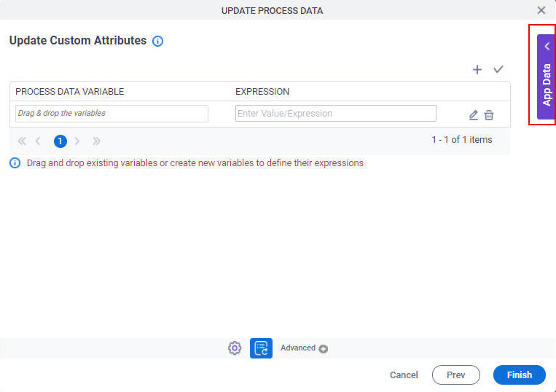Open the gear settings icon in footer
This screenshot has width=556, height=392.
click(235, 348)
